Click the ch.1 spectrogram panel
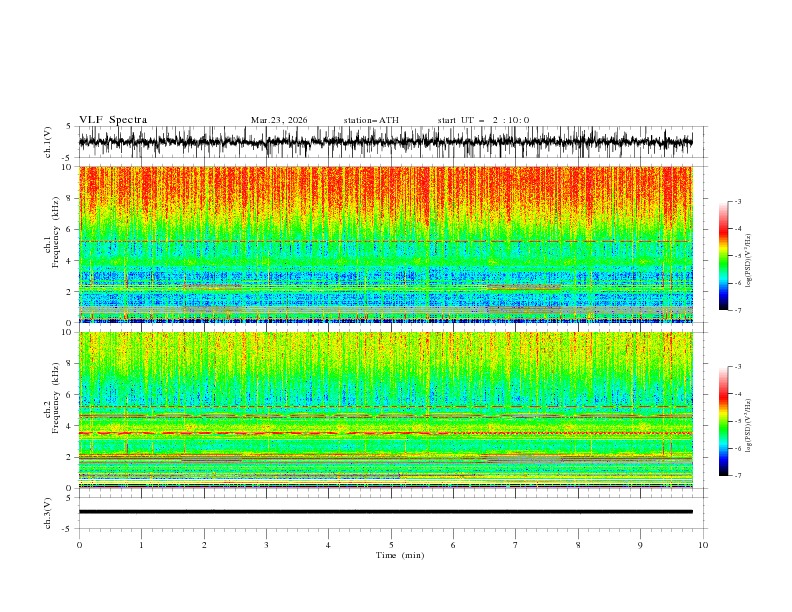Image resolution: width=792 pixels, height=612 pixels. 385,244
